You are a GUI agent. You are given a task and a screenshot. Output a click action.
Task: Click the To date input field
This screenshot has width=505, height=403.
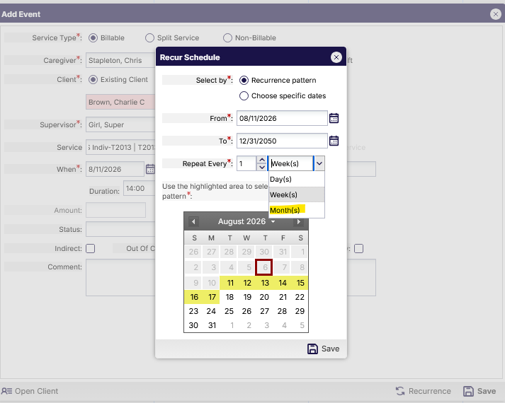click(x=282, y=141)
